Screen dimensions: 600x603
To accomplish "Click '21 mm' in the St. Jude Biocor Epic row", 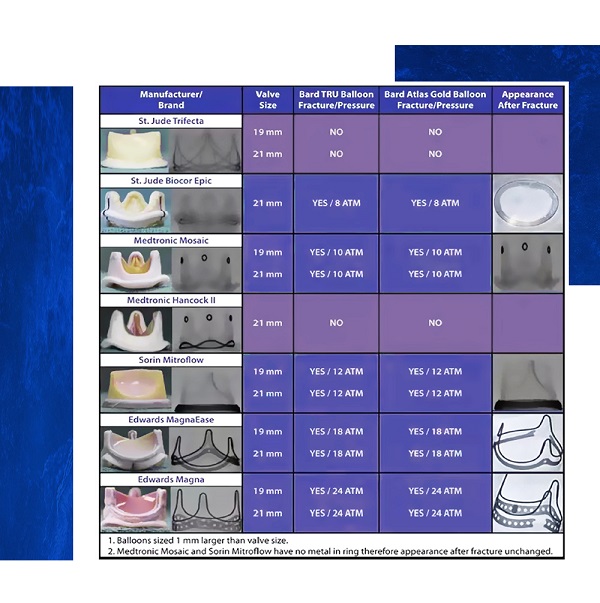I will point(268,203).
